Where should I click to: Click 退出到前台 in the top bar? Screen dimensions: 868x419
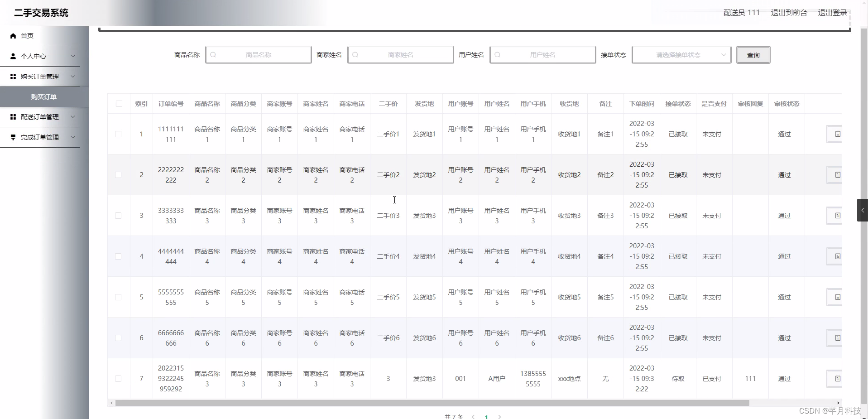tap(789, 12)
